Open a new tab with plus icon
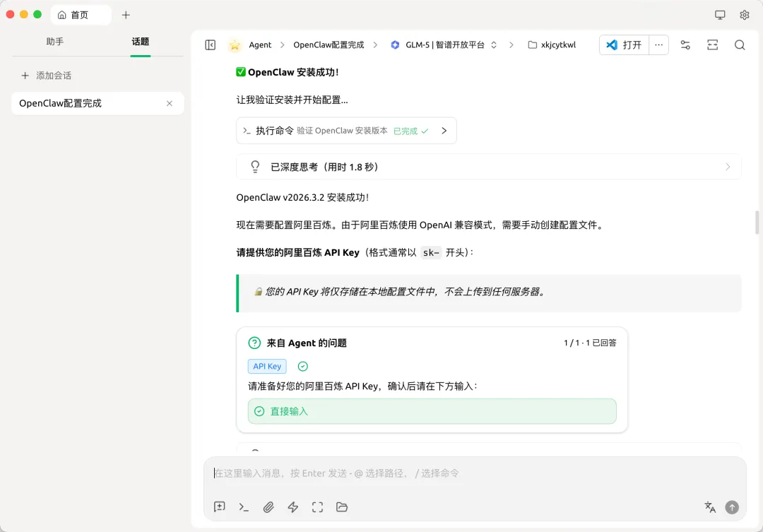The width and height of the screenshot is (763, 532). pyautogui.click(x=126, y=15)
